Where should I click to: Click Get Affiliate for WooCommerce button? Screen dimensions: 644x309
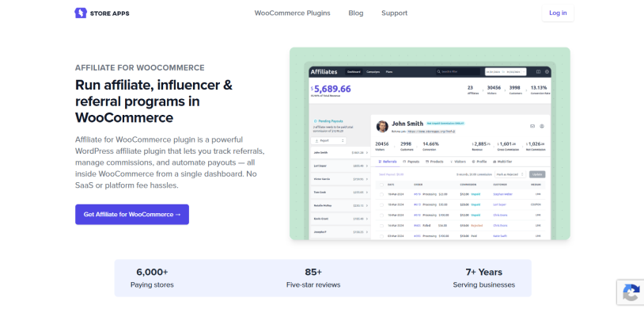pos(132,215)
